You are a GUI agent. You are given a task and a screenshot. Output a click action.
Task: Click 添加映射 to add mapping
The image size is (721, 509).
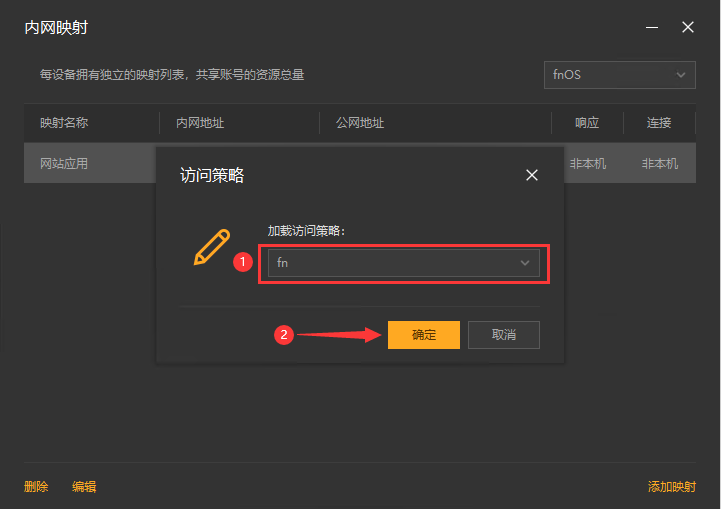click(x=672, y=486)
